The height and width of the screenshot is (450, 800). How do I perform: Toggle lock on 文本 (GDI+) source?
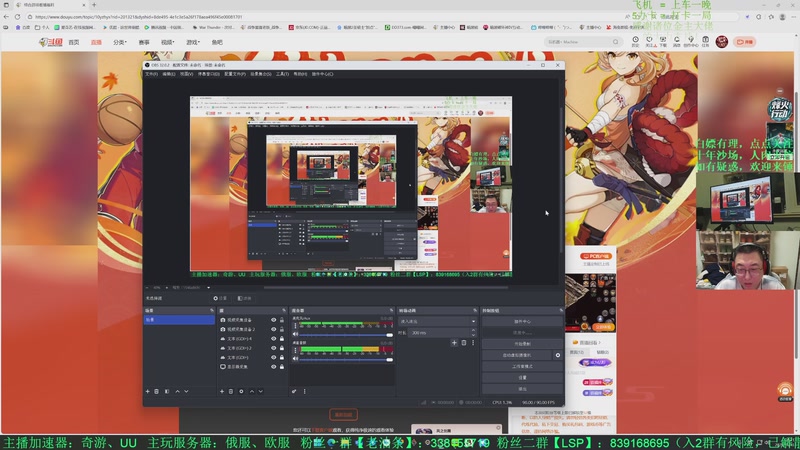[282, 357]
